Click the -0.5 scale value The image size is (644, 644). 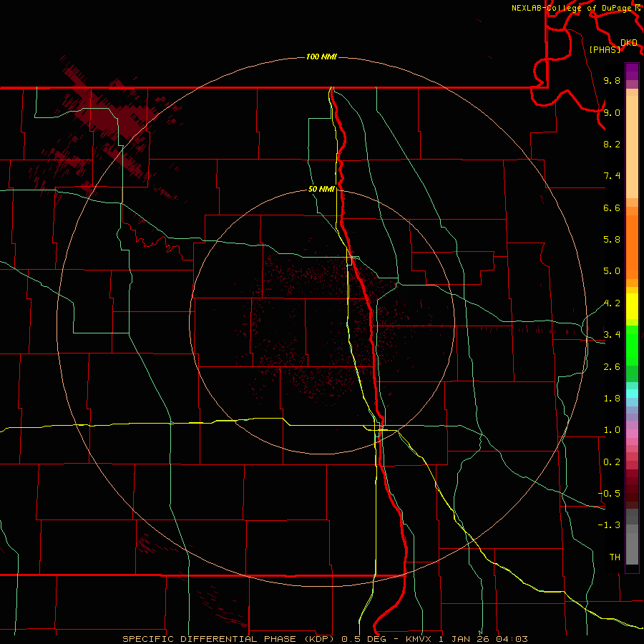(x=609, y=494)
